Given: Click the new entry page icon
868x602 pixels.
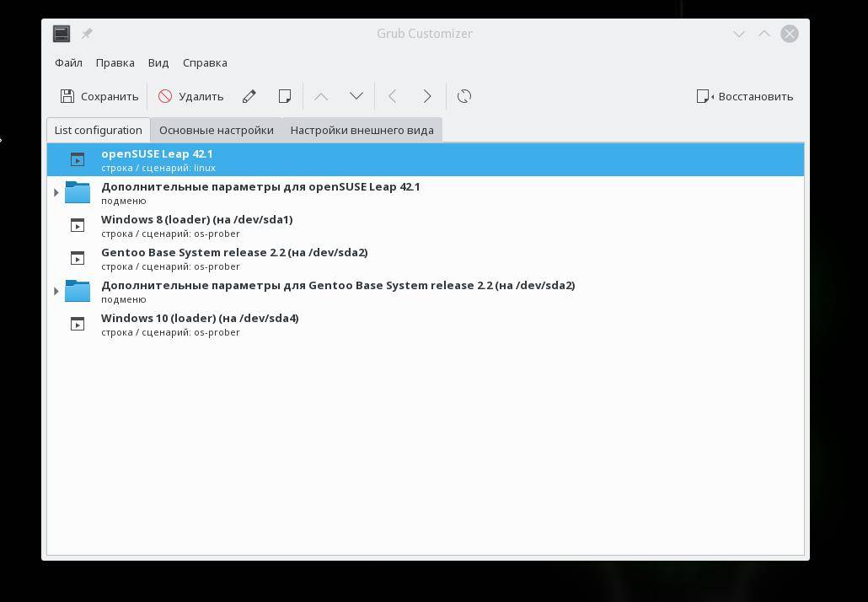Looking at the screenshot, I should (x=285, y=96).
